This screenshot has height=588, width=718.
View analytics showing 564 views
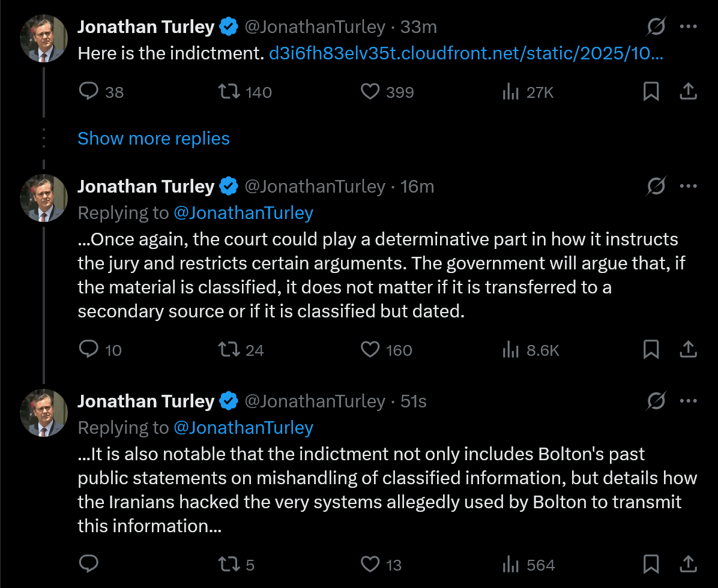(510, 564)
